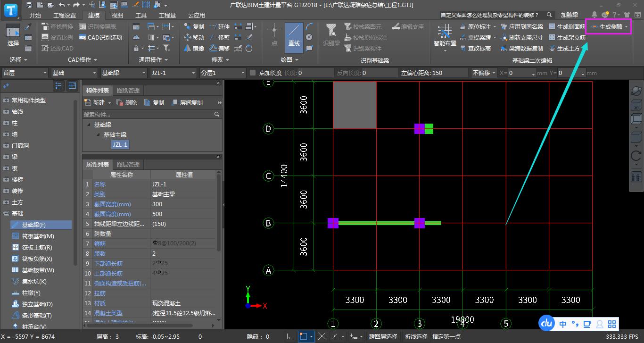Click the 生成侧面筋 button

[567, 27]
